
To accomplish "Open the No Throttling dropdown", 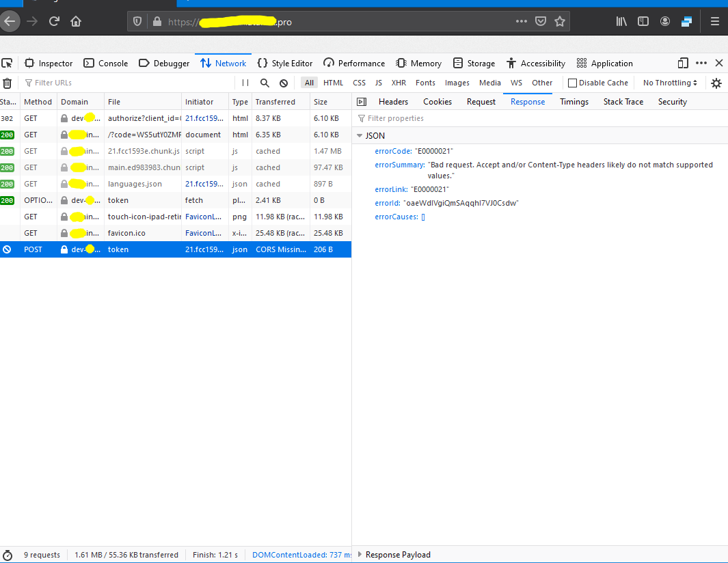I will (x=670, y=83).
